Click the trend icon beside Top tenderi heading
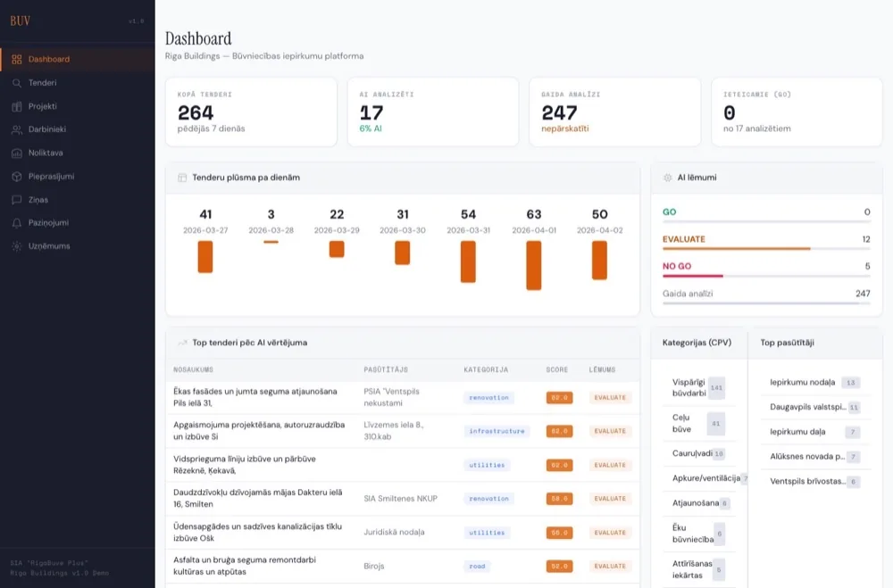 [x=182, y=343]
